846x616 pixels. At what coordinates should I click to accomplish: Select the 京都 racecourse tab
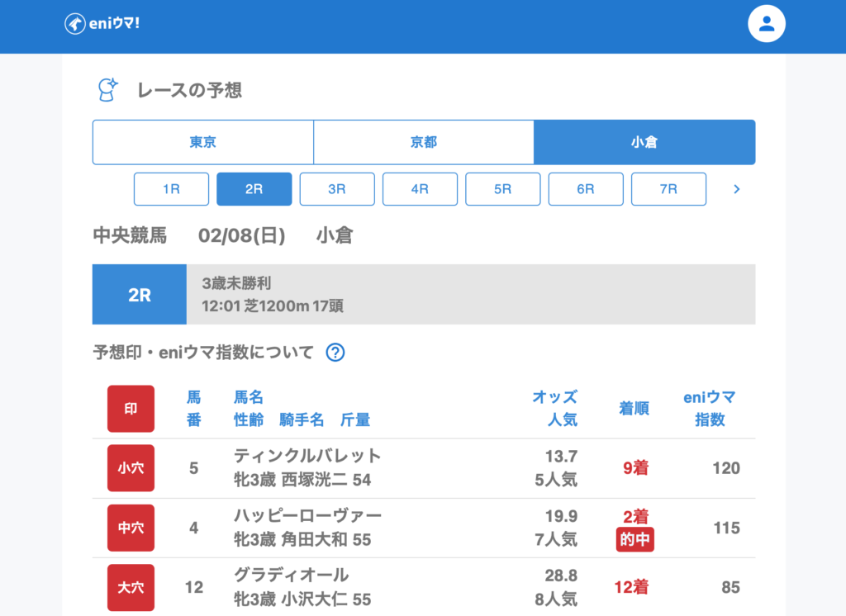click(x=424, y=142)
